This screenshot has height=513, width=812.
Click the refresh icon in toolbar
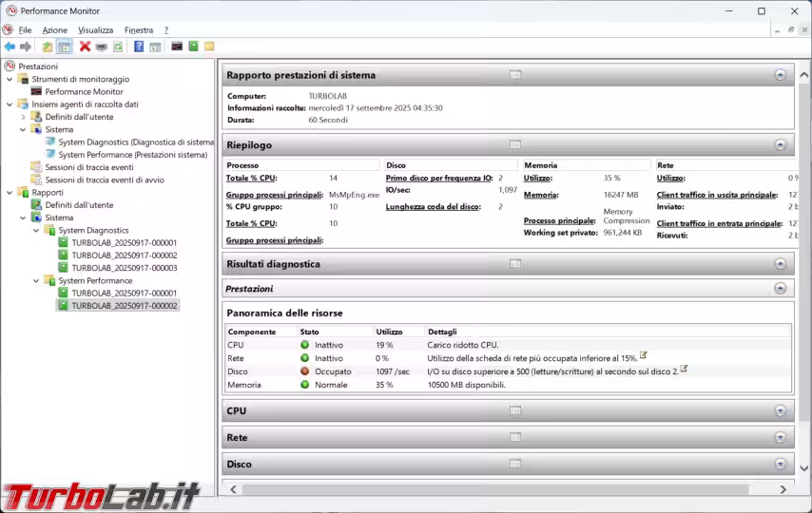pos(118,47)
